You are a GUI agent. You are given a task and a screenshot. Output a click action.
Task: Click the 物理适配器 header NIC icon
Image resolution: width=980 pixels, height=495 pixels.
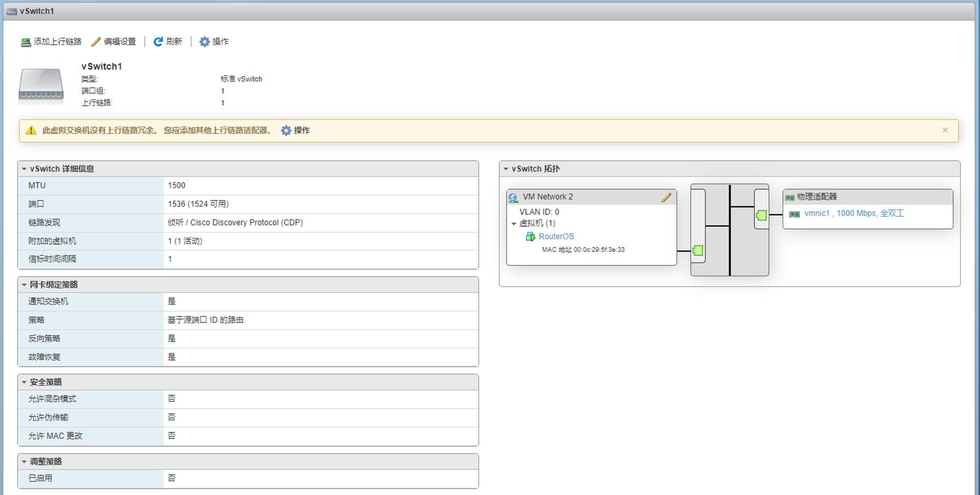point(790,198)
